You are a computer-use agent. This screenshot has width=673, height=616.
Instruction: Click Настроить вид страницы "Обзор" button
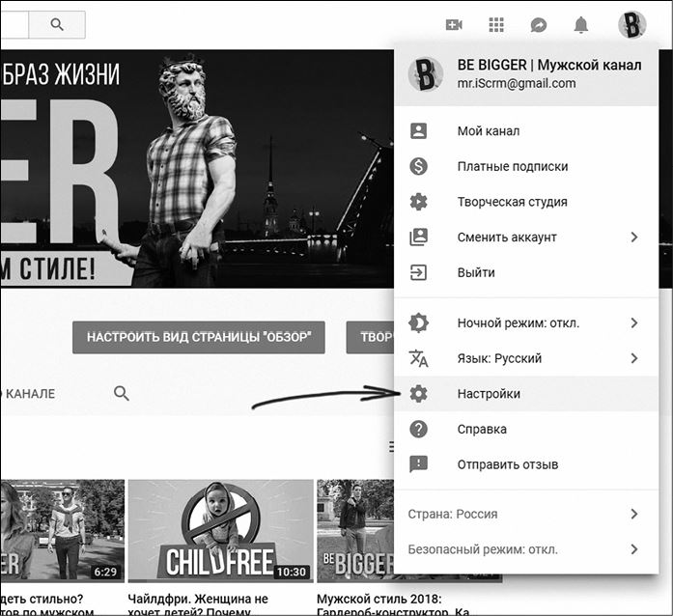point(198,338)
